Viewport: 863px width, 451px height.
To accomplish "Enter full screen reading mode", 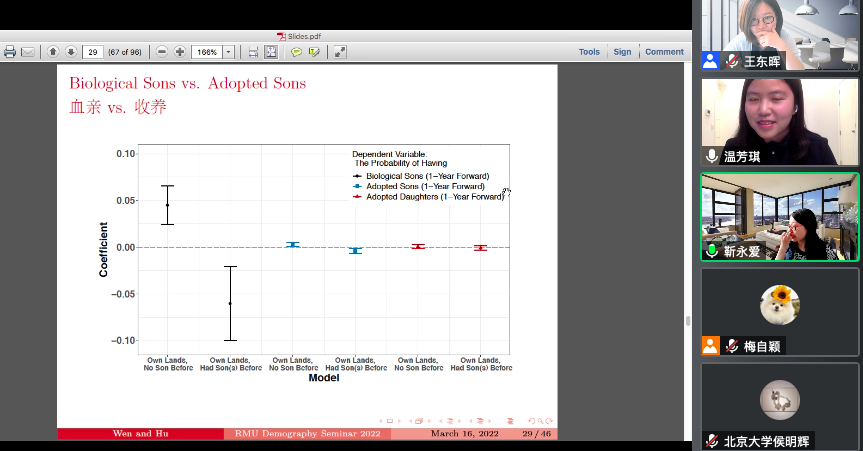I will click(340, 52).
